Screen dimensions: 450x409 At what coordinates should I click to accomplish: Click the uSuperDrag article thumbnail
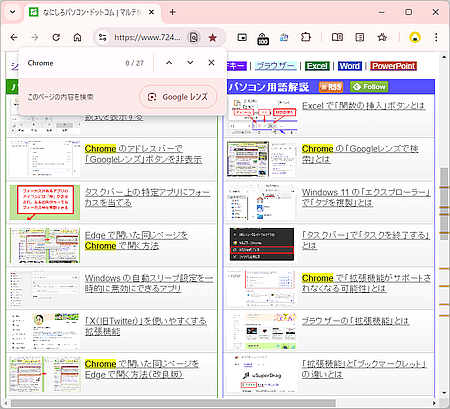pyautogui.click(x=262, y=374)
